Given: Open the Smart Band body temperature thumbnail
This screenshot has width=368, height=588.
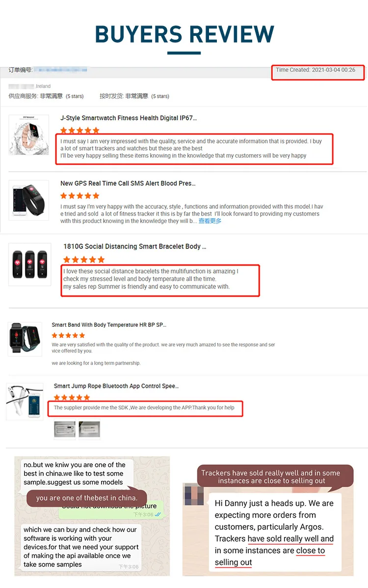Looking at the screenshot, I should click(x=25, y=338).
